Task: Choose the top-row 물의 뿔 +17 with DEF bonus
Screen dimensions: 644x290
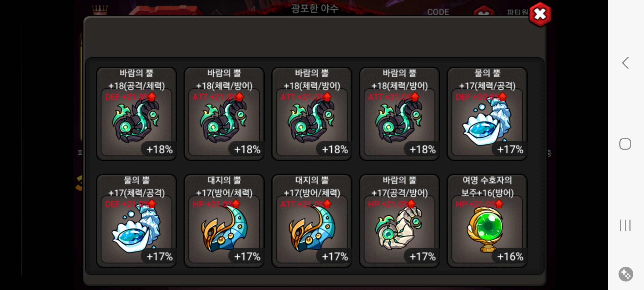Action: tap(487, 114)
